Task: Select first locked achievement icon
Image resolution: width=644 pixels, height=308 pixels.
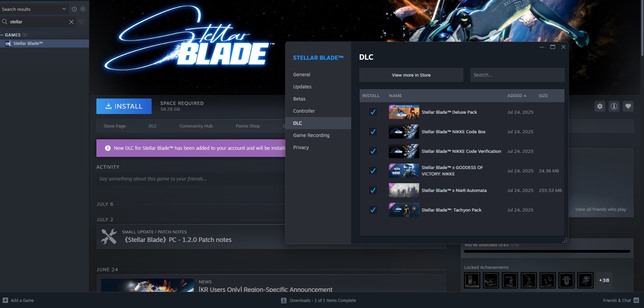Action: coord(472,280)
